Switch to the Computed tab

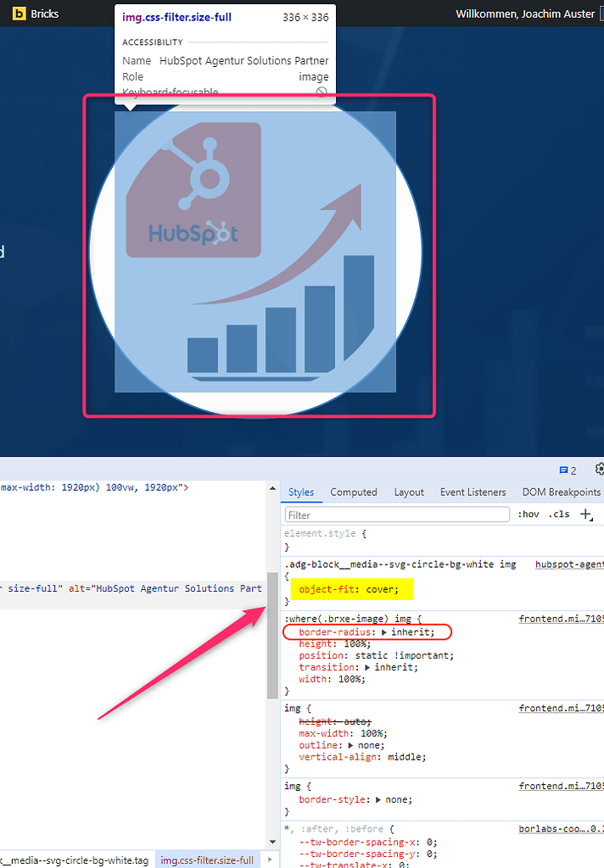click(x=354, y=492)
